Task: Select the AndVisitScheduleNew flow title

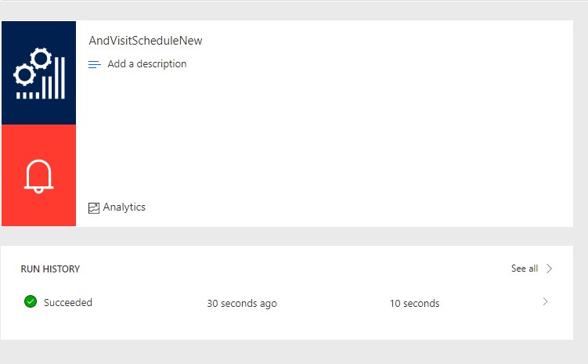Action: (146, 41)
